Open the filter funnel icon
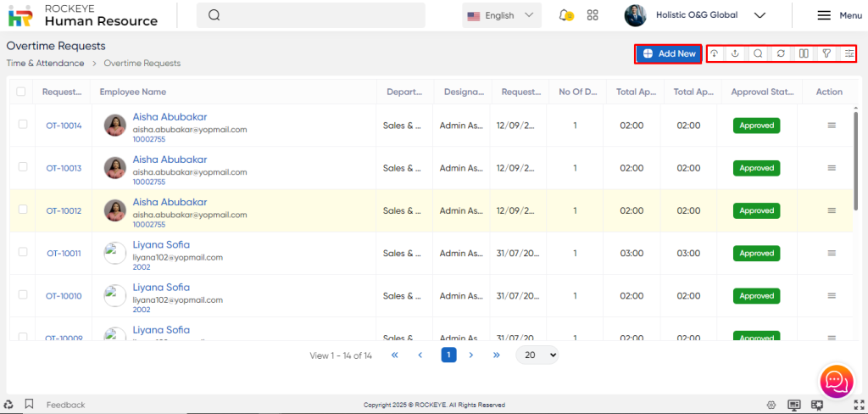The height and width of the screenshot is (414, 868). [x=826, y=53]
